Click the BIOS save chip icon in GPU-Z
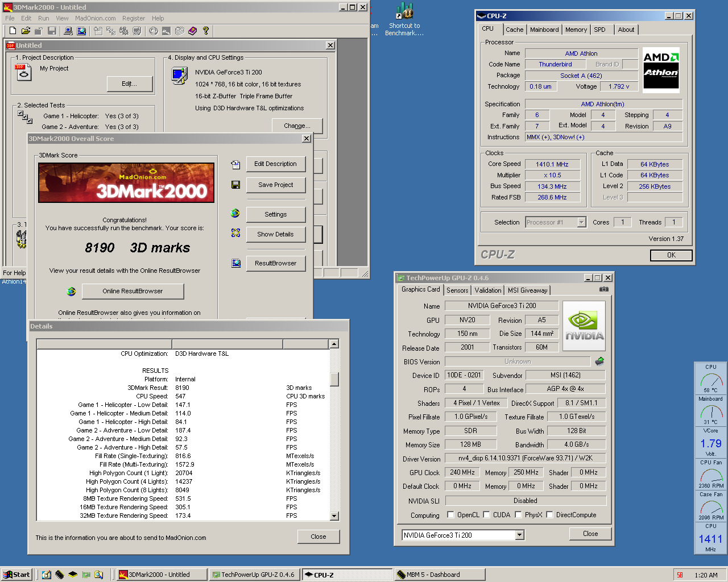Screen dimensions: 728x582 (599, 361)
